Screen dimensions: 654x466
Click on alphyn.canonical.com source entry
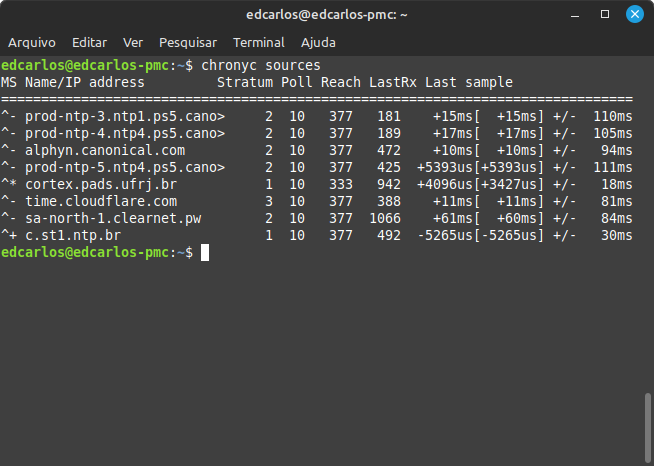(x=105, y=150)
